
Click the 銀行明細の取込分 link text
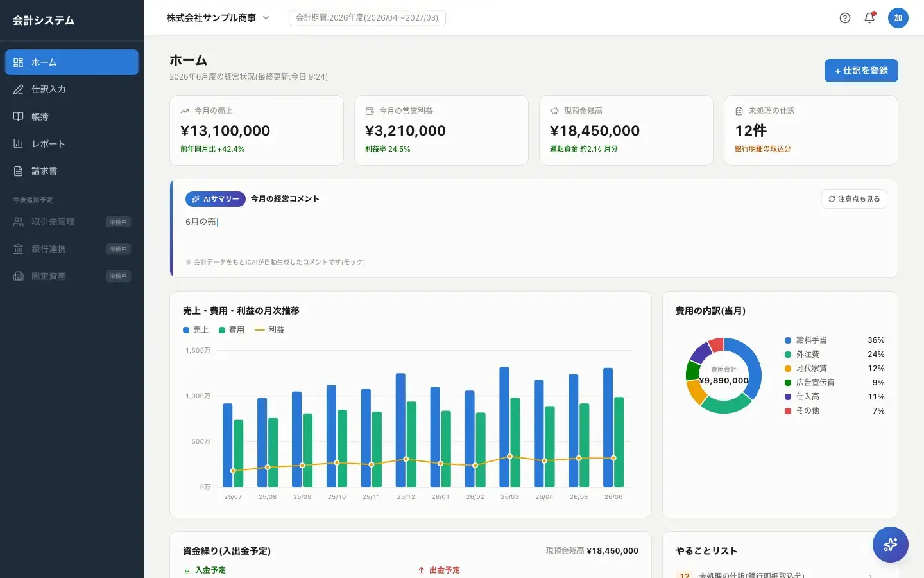tap(763, 149)
